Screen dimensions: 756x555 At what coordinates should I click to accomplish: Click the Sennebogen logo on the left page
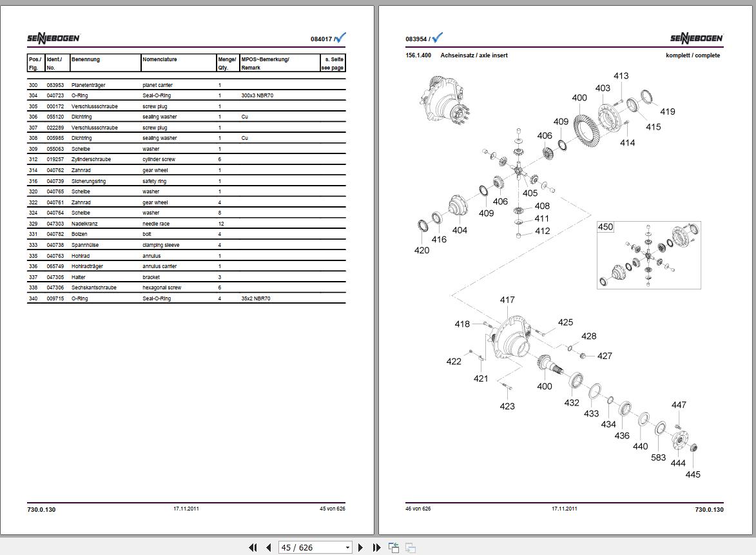coord(53,37)
